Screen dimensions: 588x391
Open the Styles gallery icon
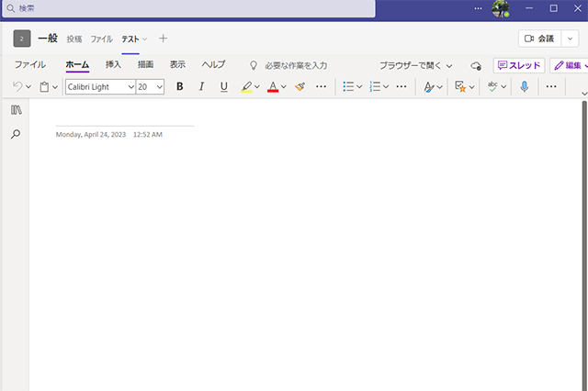(x=428, y=87)
